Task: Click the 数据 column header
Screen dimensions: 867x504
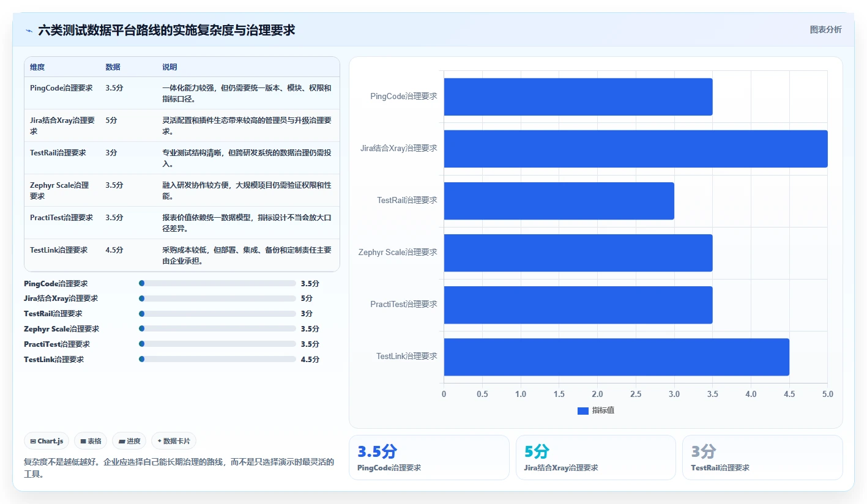Action: (x=113, y=67)
